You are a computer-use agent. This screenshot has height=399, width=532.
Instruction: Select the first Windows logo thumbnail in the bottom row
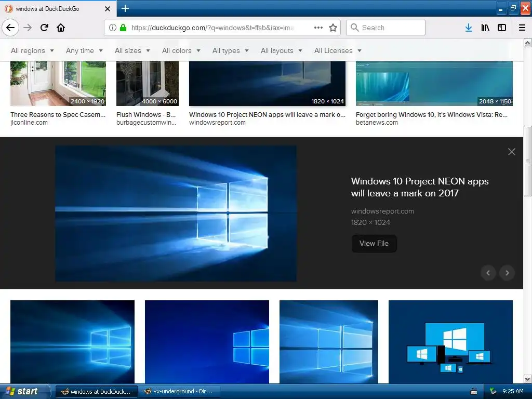(x=72, y=342)
